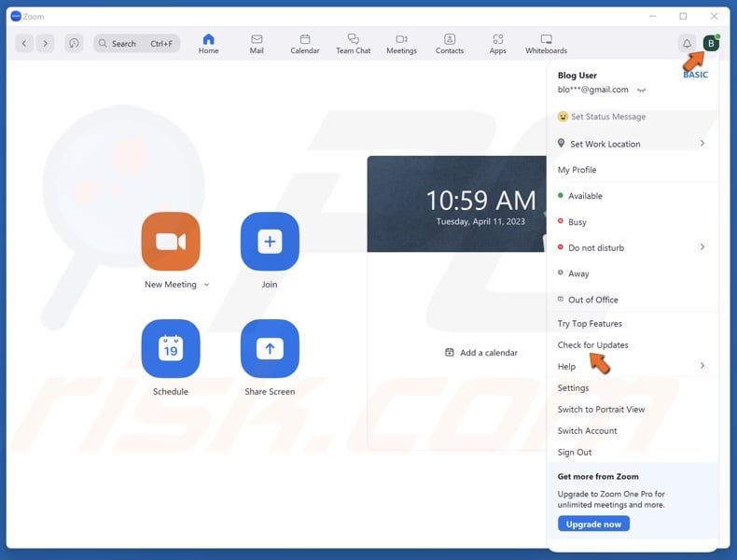Set status to Busy
This screenshot has height=560, width=737.
(x=577, y=222)
